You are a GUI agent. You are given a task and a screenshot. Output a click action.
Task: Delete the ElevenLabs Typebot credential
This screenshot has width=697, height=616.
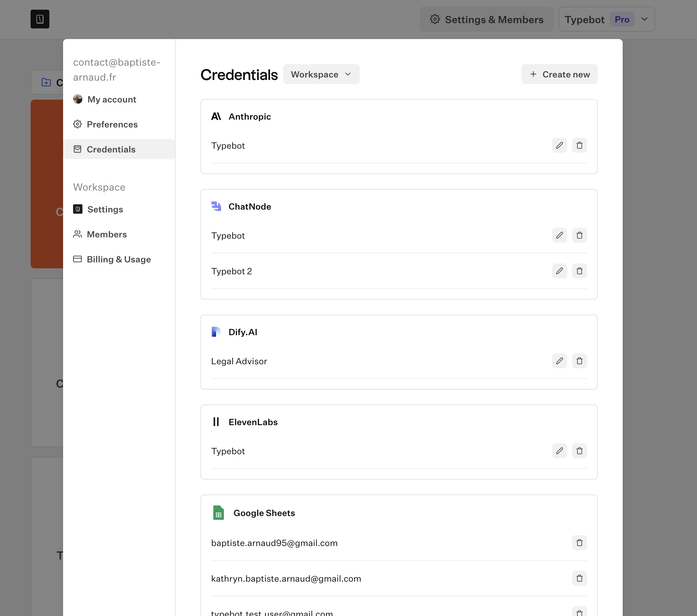[579, 451]
